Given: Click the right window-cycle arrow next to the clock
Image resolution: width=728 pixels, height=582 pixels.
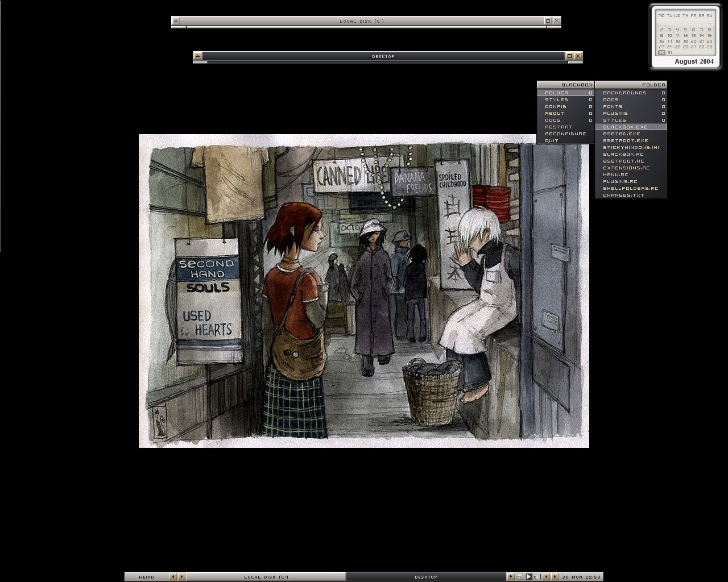Looking at the screenshot, I should [555, 577].
